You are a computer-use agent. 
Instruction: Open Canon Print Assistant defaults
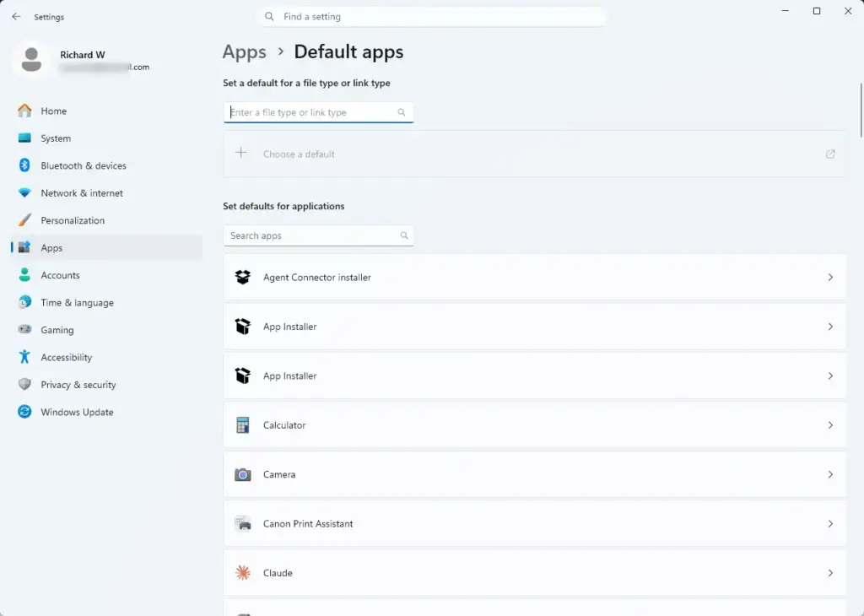click(x=534, y=523)
